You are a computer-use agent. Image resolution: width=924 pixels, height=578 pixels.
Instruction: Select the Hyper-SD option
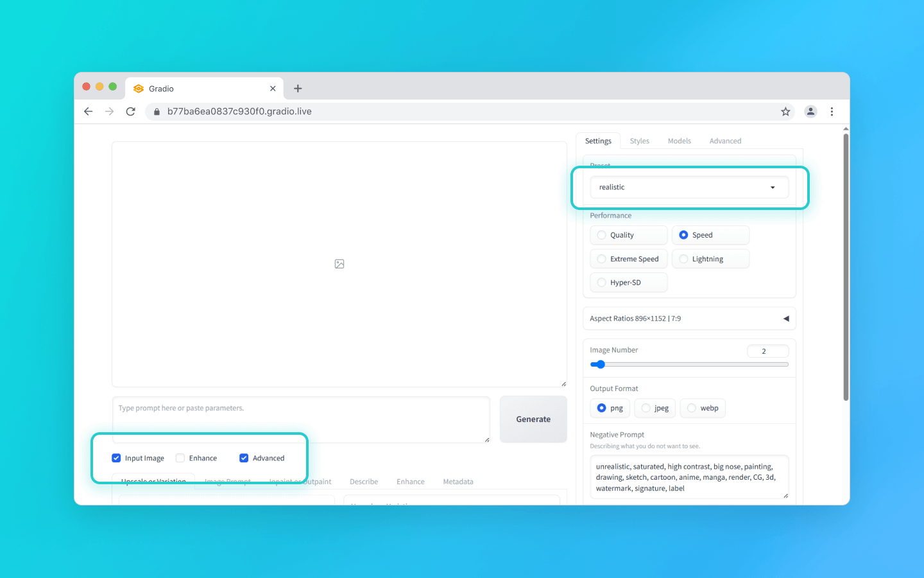click(x=628, y=283)
